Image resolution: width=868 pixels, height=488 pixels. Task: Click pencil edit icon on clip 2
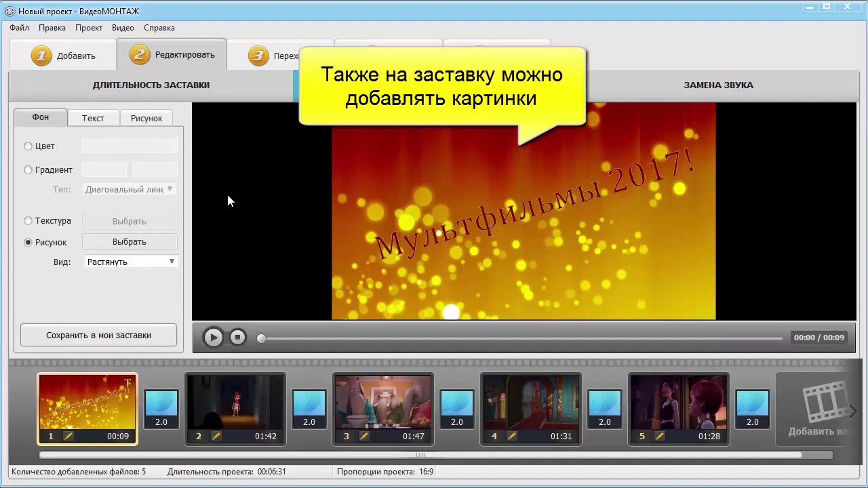click(x=216, y=436)
